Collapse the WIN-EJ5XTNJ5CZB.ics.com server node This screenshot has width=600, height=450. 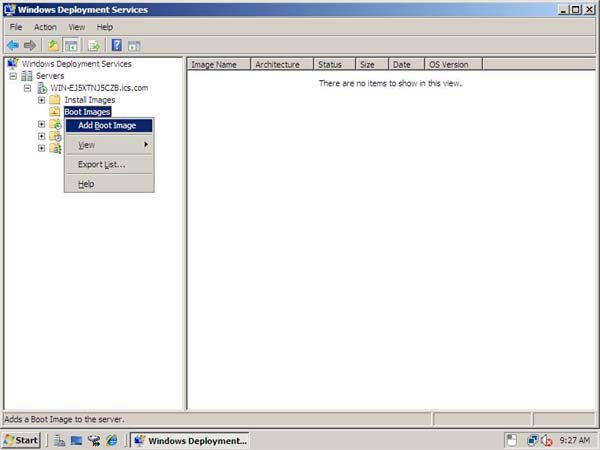(x=27, y=88)
